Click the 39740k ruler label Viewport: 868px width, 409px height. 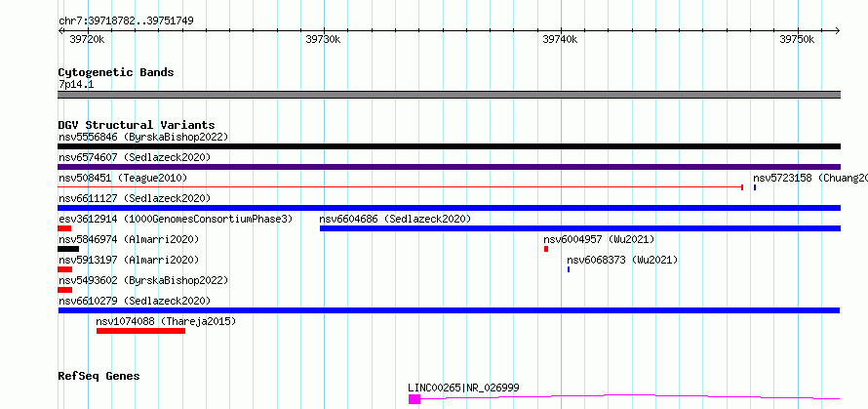(560, 39)
